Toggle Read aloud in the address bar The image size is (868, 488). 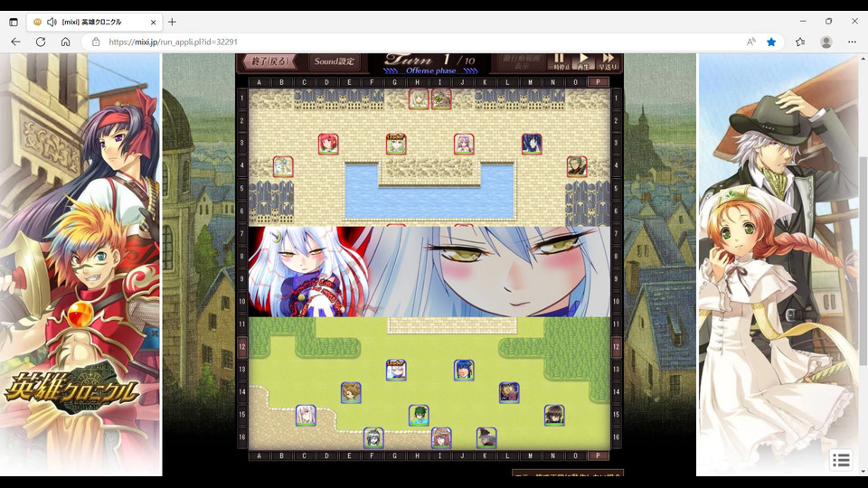coord(751,42)
